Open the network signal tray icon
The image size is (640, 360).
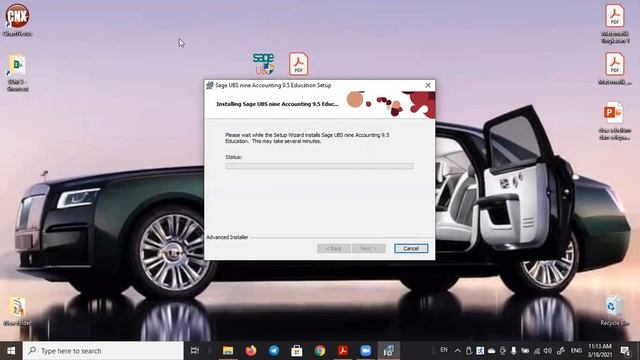coord(537,351)
